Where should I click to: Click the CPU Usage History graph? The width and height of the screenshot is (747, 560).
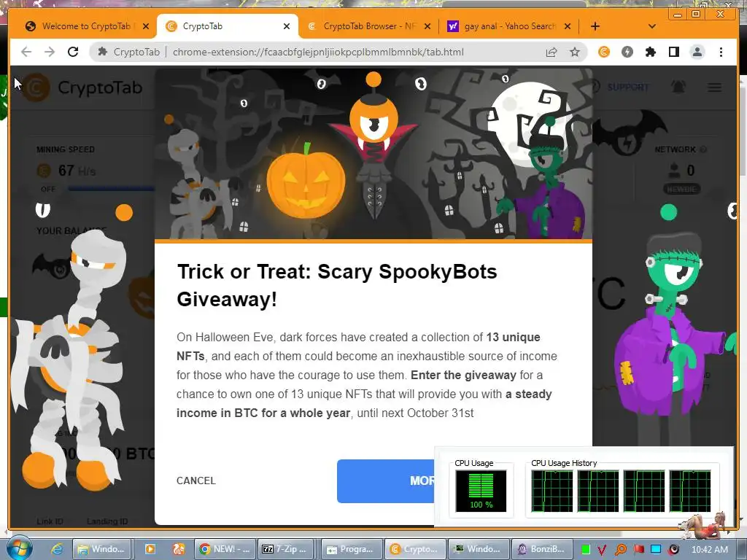[x=622, y=491]
